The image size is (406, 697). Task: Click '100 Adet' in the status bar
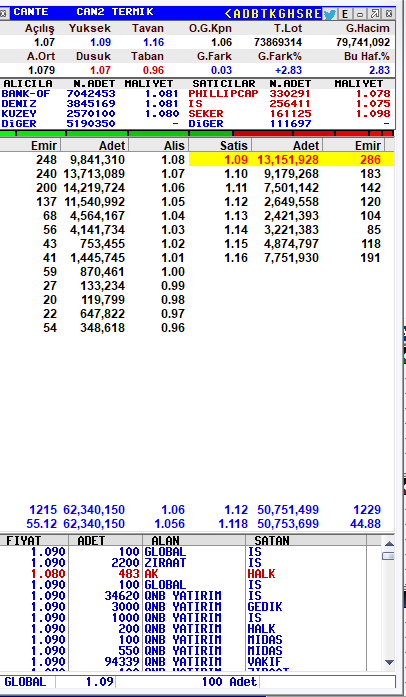pyautogui.click(x=229, y=682)
